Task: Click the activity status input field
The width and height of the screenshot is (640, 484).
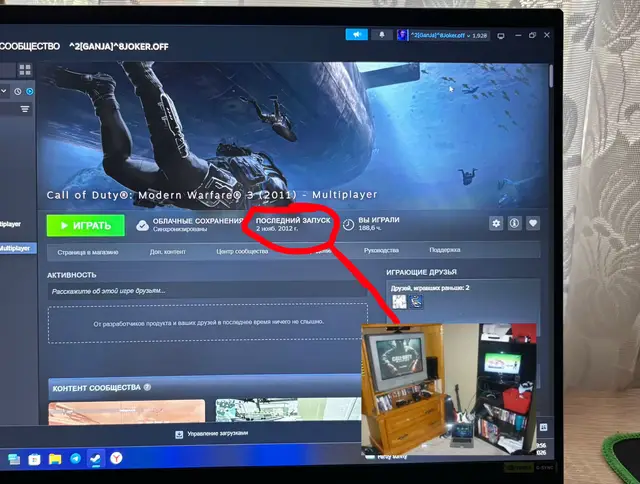Action: (207, 291)
